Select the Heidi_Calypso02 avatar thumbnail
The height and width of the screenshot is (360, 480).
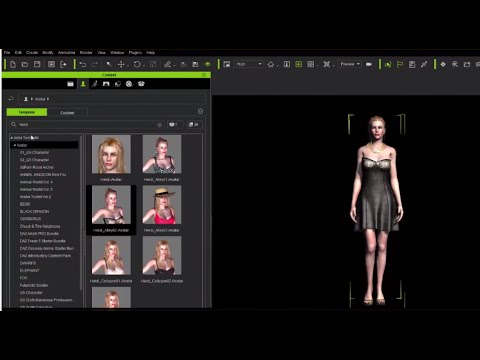[162, 256]
